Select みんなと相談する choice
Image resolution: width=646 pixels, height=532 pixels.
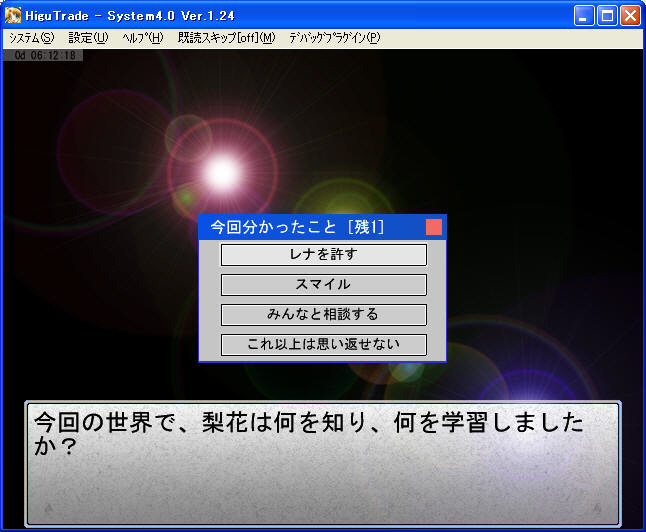click(x=323, y=315)
